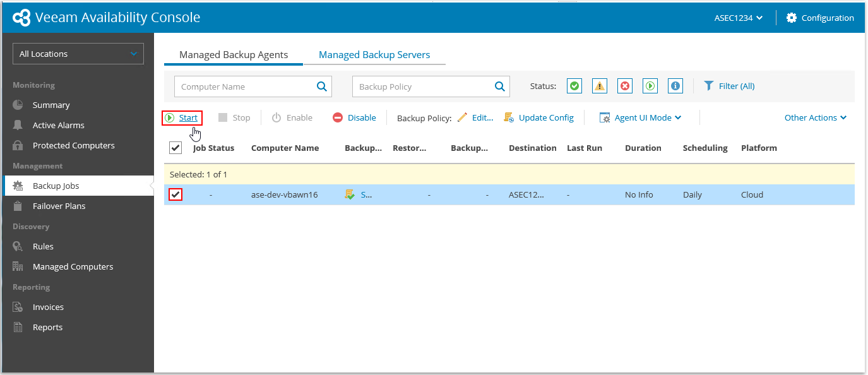Click the Disable job button

(354, 117)
